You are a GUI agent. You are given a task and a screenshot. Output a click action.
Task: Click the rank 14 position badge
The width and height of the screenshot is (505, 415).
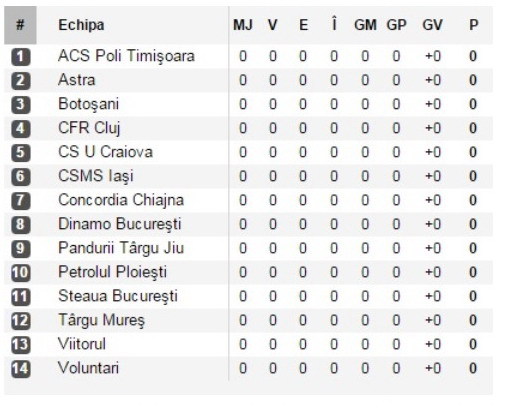[x=21, y=369]
